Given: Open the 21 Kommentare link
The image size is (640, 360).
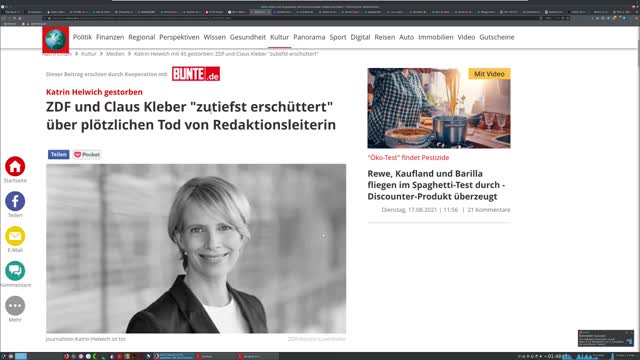Looking at the screenshot, I should 489,210.
